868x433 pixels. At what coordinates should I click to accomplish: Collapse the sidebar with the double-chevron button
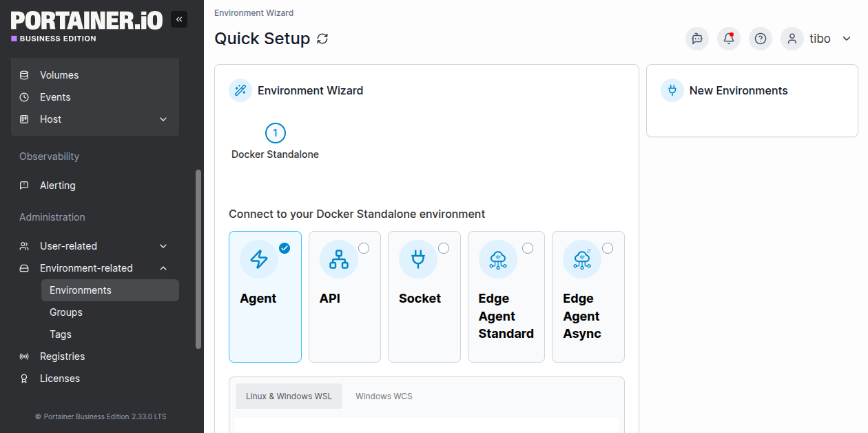[179, 19]
